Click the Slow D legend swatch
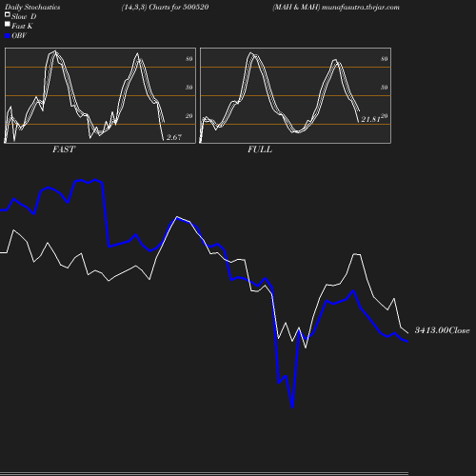Image resolution: width=476 pixels, height=476 pixels. pyautogui.click(x=8, y=14)
